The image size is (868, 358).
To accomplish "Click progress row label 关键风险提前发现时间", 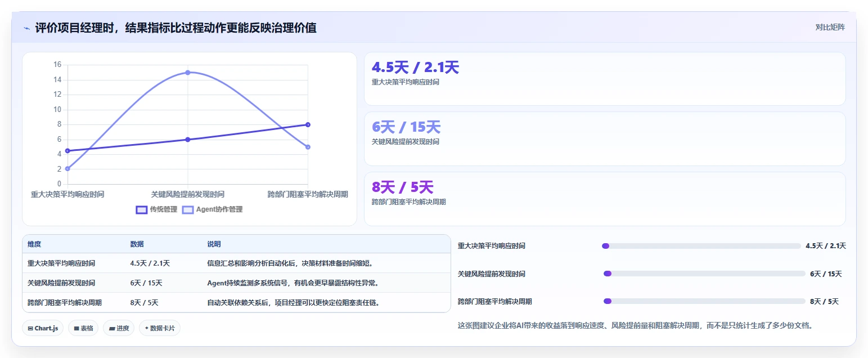I will [x=492, y=274].
